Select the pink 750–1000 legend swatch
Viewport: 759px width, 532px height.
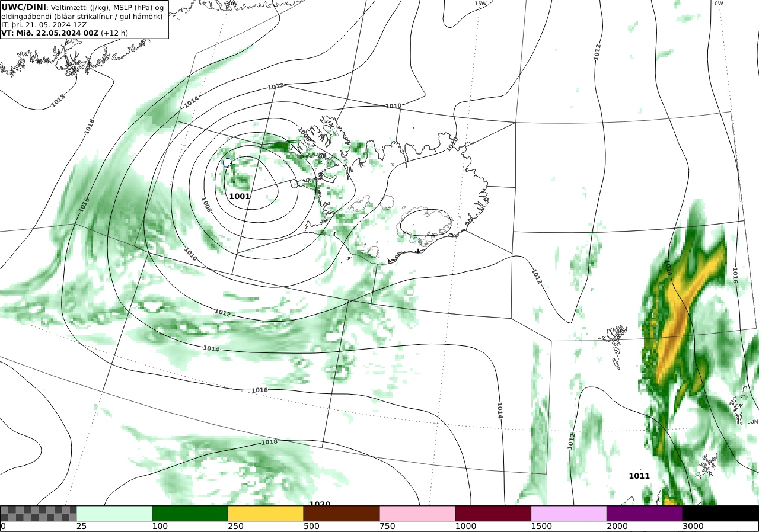pyautogui.click(x=417, y=513)
